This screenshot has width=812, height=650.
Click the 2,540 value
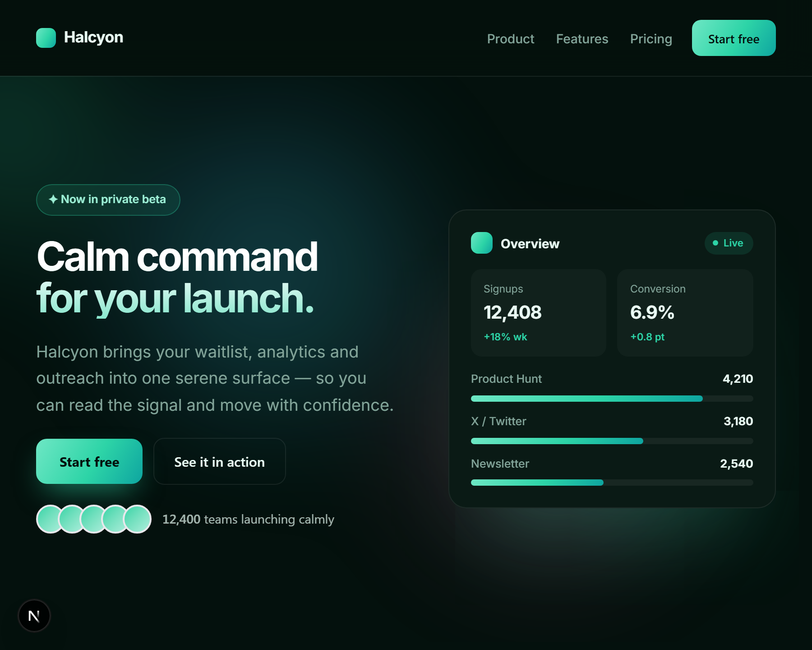pyautogui.click(x=736, y=464)
